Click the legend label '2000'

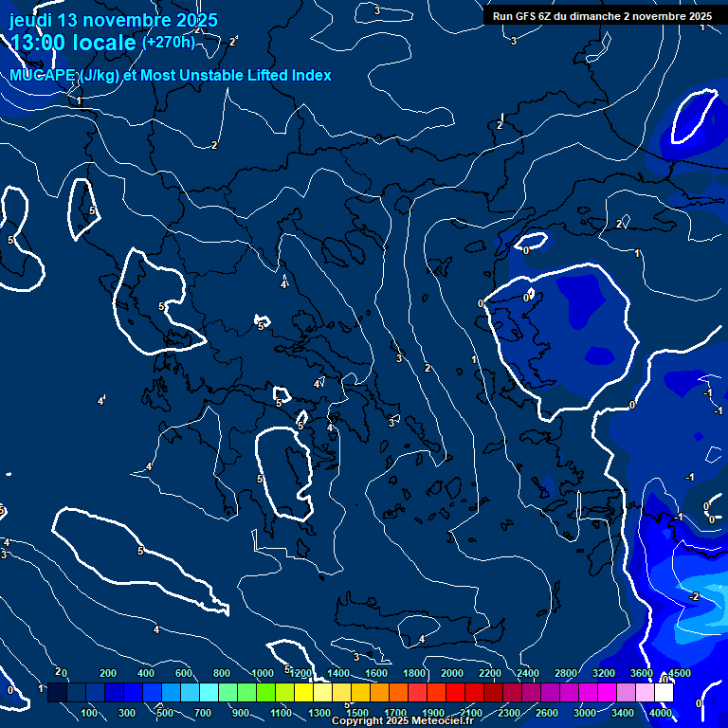[x=452, y=673]
